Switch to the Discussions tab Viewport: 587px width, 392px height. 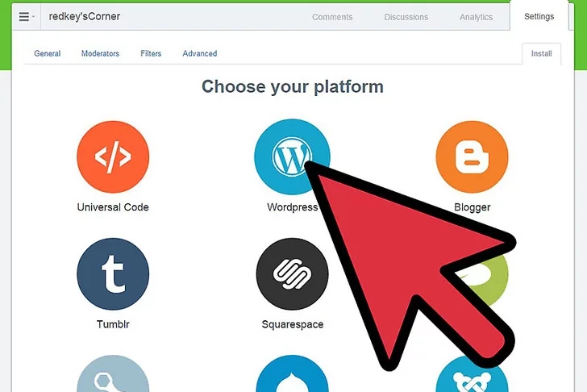tap(406, 17)
